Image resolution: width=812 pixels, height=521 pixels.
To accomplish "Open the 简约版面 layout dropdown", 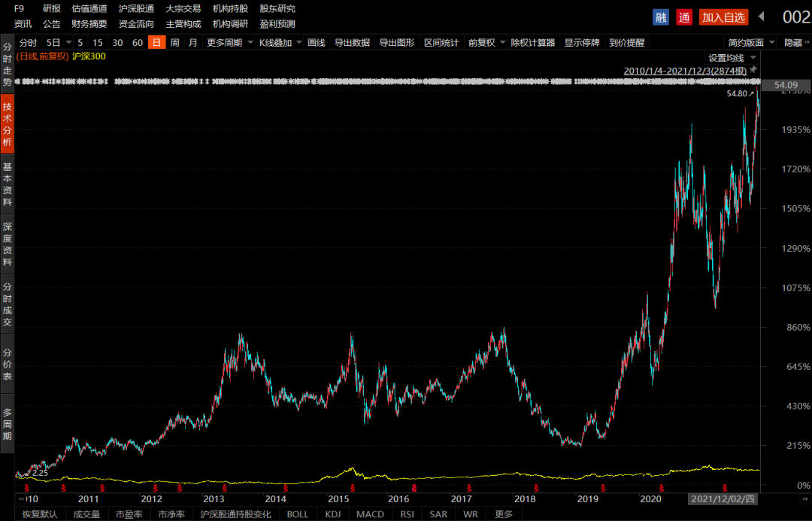I will point(751,42).
